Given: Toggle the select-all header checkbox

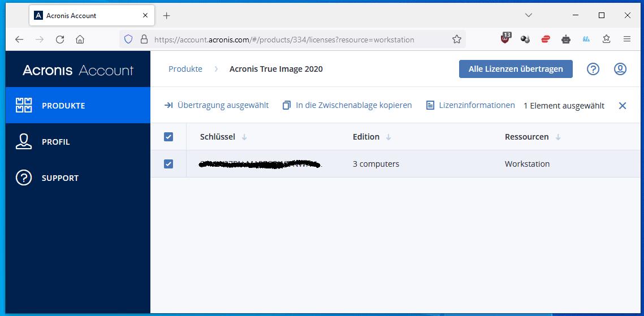Looking at the screenshot, I should 168,137.
